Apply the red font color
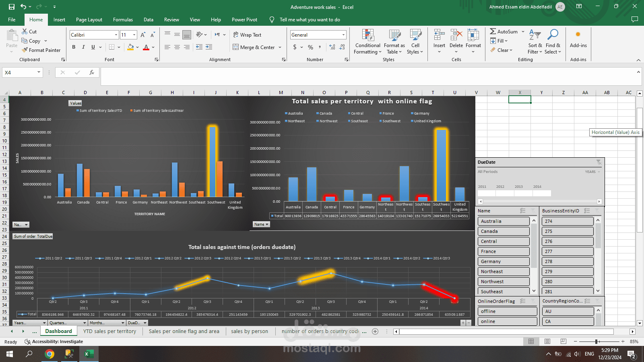This screenshot has height=362, width=644. coord(146,47)
